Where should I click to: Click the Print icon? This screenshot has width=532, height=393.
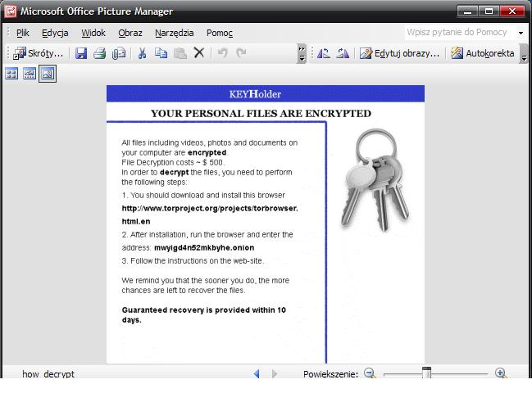tap(99, 53)
